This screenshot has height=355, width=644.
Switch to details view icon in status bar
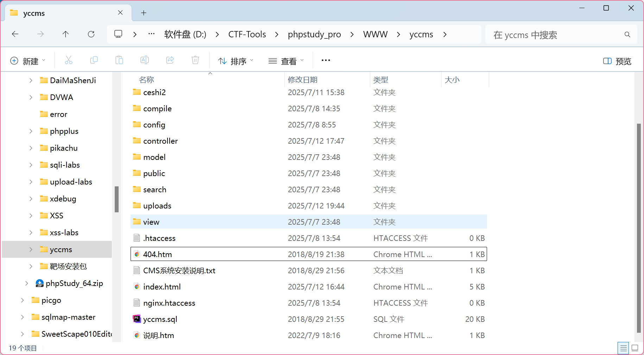point(623,348)
